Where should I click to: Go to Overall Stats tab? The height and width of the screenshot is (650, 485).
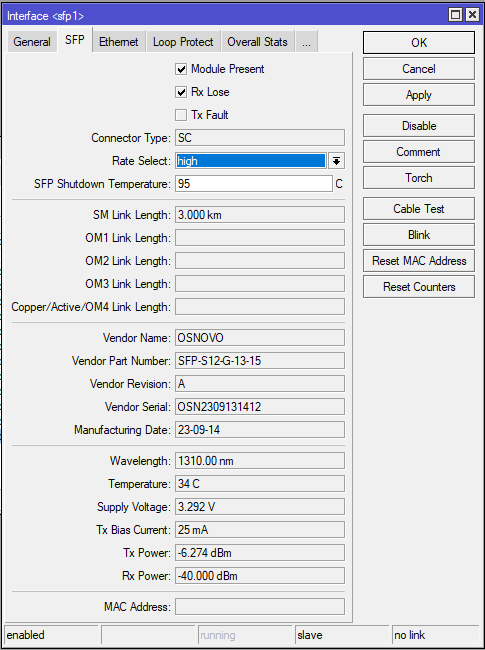[x=257, y=42]
